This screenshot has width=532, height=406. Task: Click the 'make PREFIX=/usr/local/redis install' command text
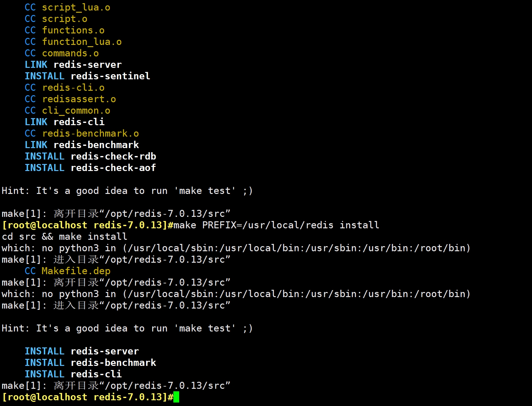(276, 225)
